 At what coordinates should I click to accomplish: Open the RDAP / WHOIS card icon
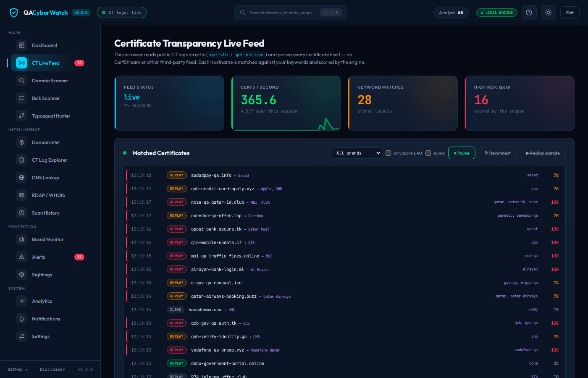[22, 195]
